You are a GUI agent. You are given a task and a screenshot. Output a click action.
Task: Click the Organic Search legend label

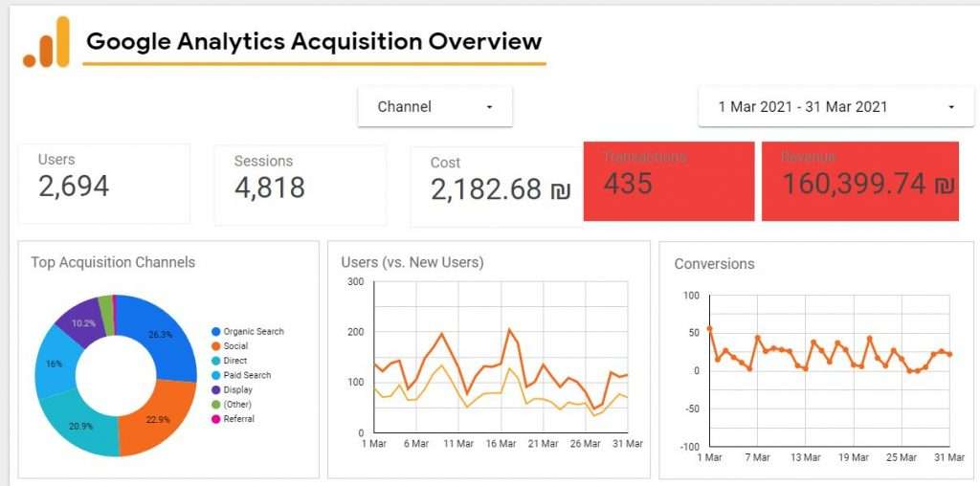(x=254, y=332)
